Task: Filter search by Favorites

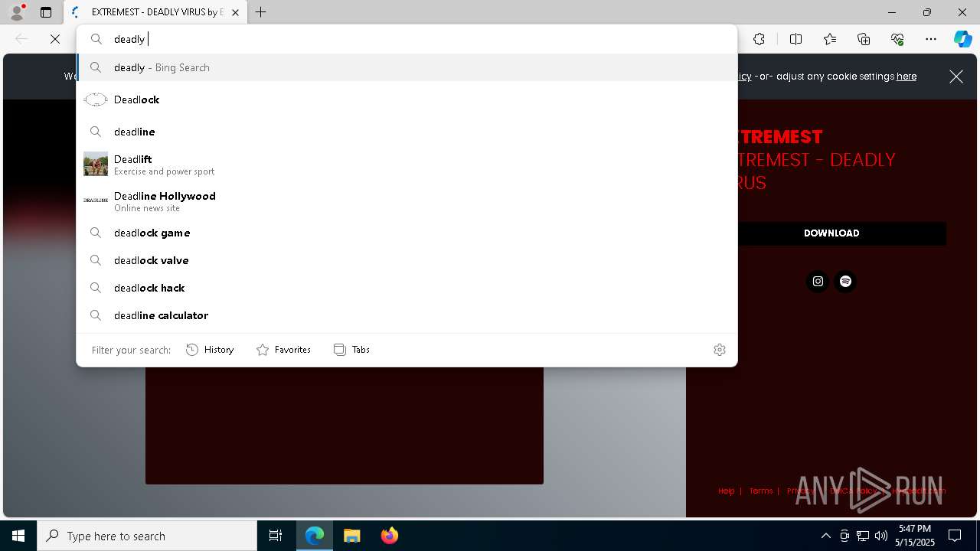Action: [283, 350]
